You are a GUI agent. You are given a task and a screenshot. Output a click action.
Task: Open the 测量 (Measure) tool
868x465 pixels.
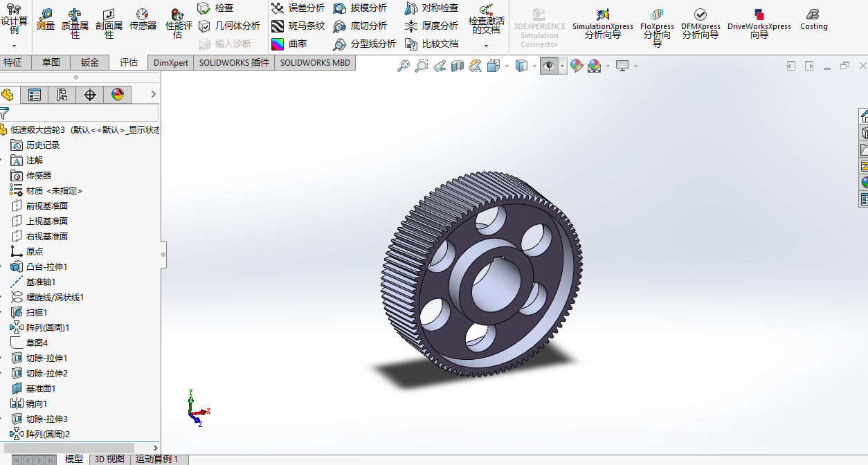[46, 19]
